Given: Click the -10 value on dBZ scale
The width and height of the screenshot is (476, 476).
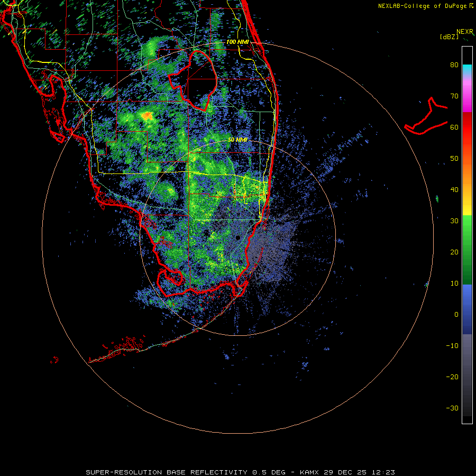Looking at the screenshot, I should [452, 346].
